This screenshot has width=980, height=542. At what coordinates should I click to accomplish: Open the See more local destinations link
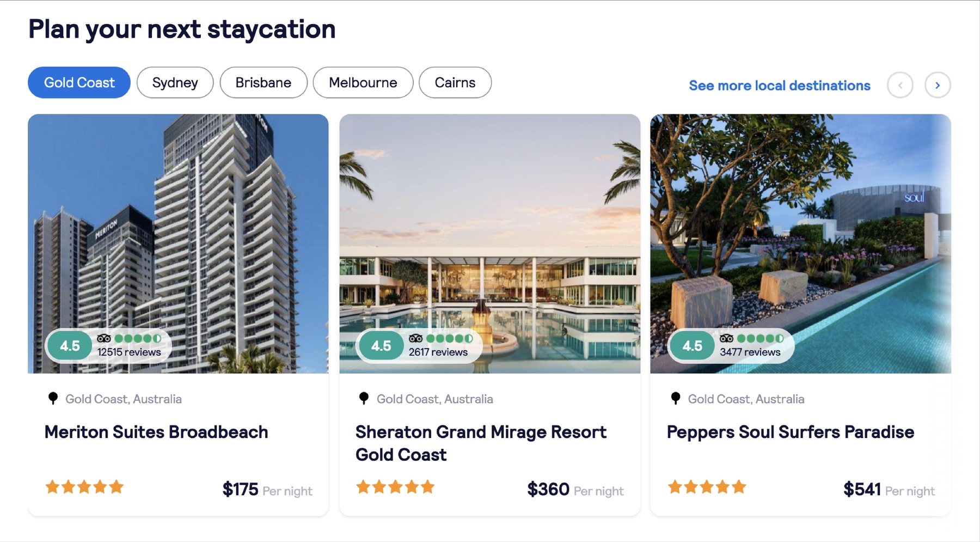click(x=780, y=86)
